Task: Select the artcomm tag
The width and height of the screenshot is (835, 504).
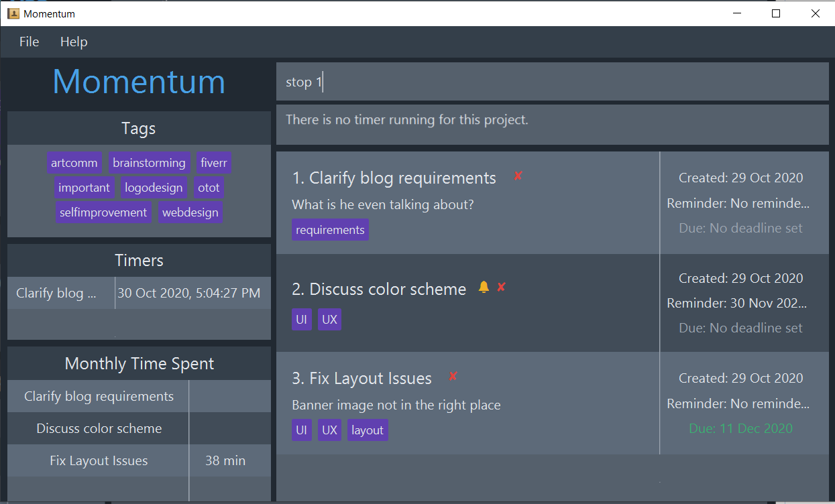Action: tap(74, 163)
